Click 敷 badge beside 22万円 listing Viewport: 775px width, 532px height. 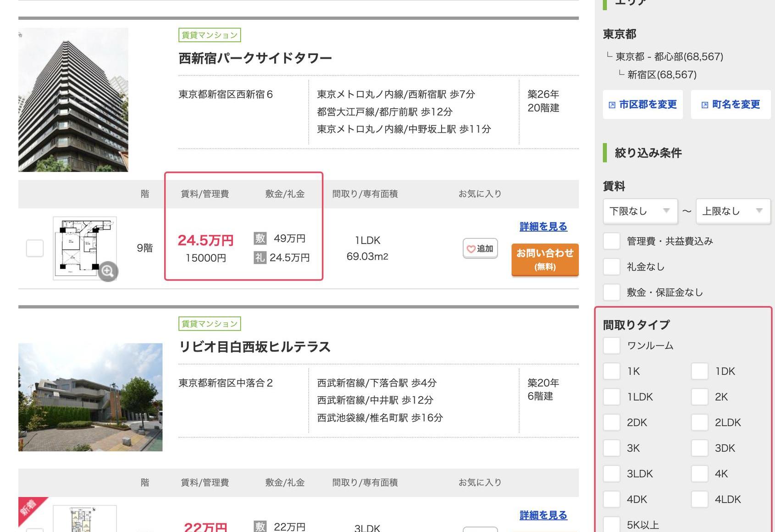pos(260,526)
